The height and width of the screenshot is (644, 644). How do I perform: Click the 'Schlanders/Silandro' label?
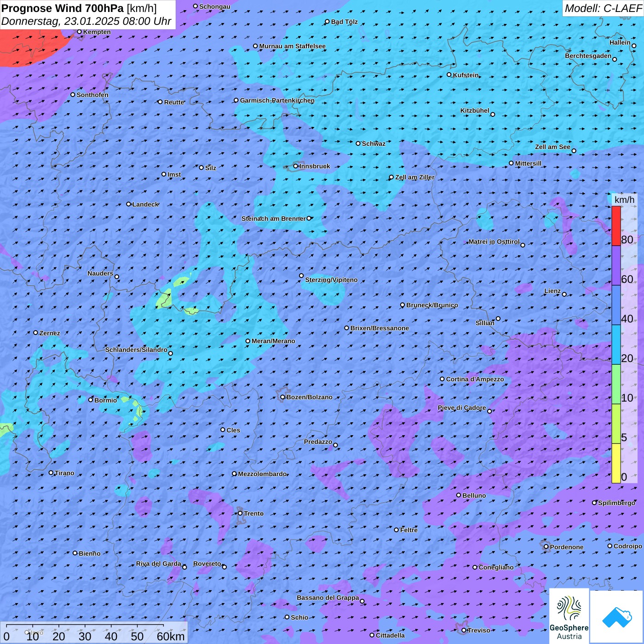tap(136, 350)
